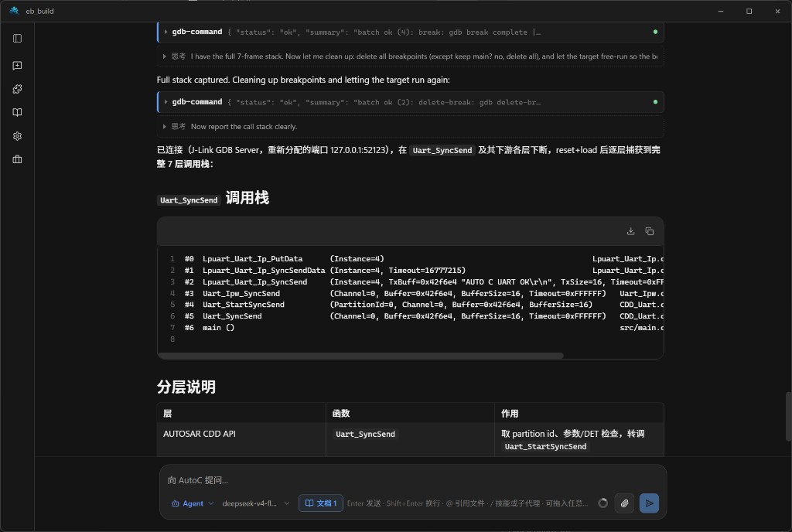Click the green status dot of first gdb-command
The width and height of the screenshot is (792, 532).
click(655, 32)
